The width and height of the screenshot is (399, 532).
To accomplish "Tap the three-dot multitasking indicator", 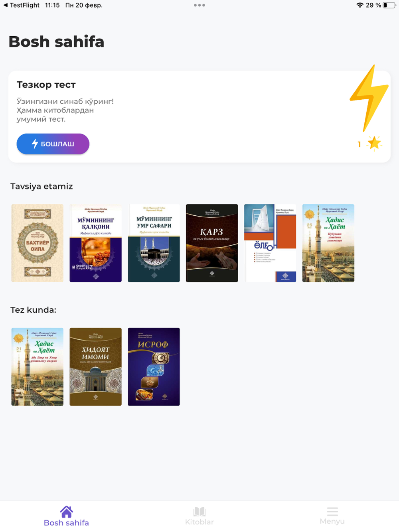I will click(x=199, y=5).
